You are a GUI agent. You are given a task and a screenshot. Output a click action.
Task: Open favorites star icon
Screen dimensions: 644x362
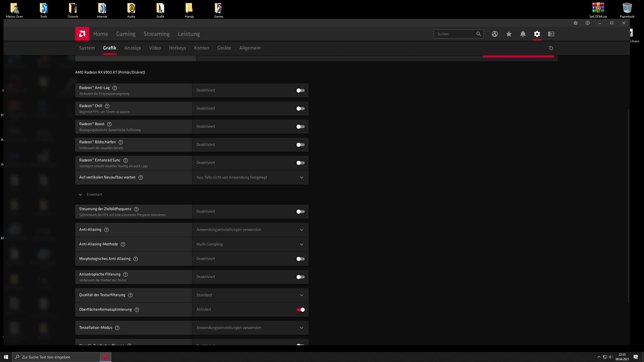tap(509, 34)
